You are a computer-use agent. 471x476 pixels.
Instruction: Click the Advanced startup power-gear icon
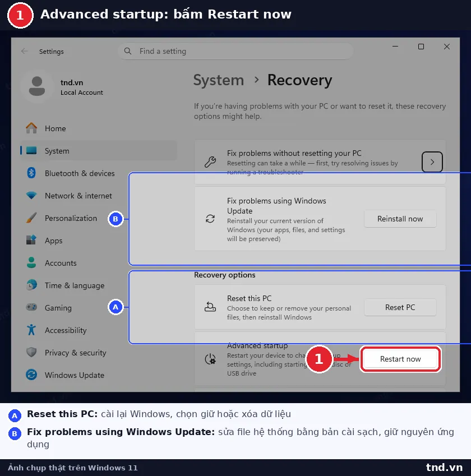coord(210,359)
